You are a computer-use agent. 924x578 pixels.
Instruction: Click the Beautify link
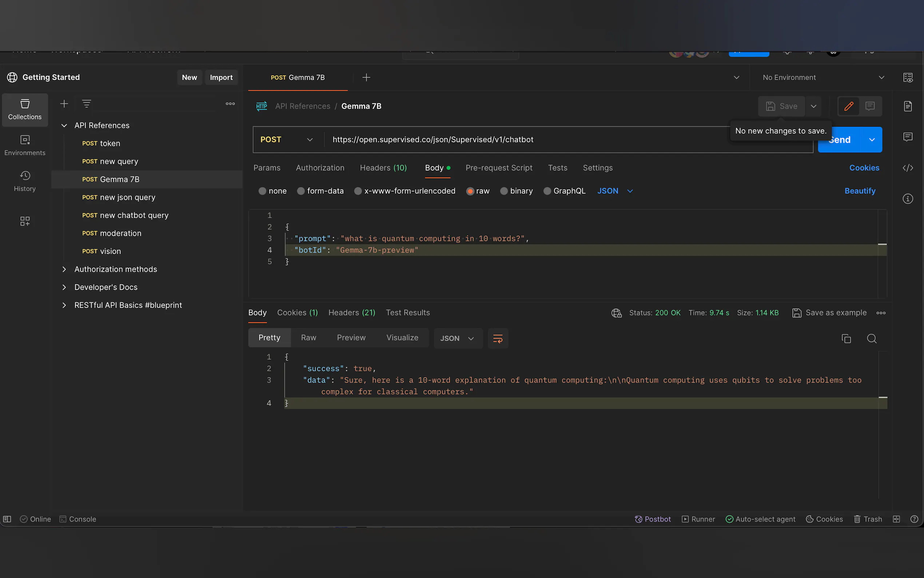[x=860, y=191]
